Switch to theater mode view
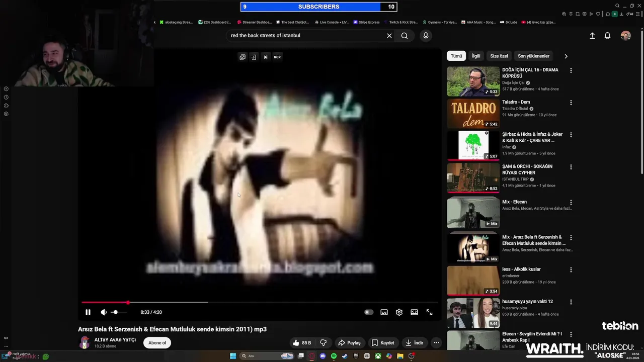644x362 pixels. [414, 312]
